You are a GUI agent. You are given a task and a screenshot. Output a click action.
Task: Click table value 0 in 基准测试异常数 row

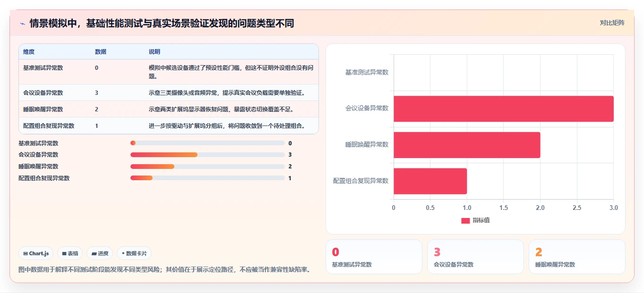pos(96,68)
